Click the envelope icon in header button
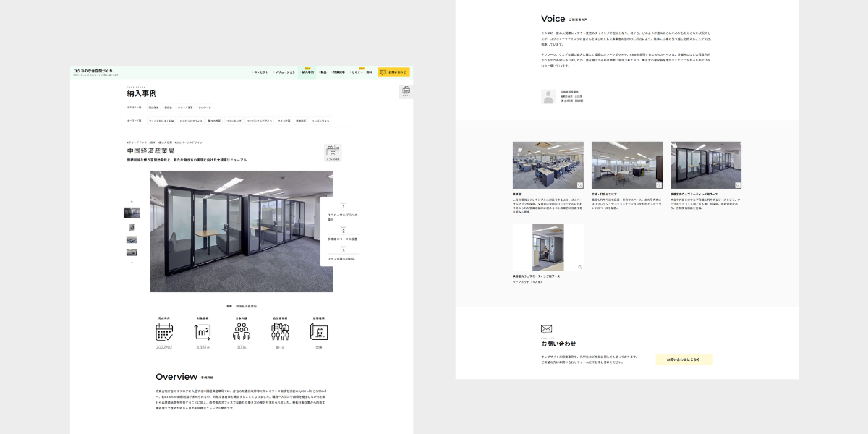868x434 pixels. 383,72
